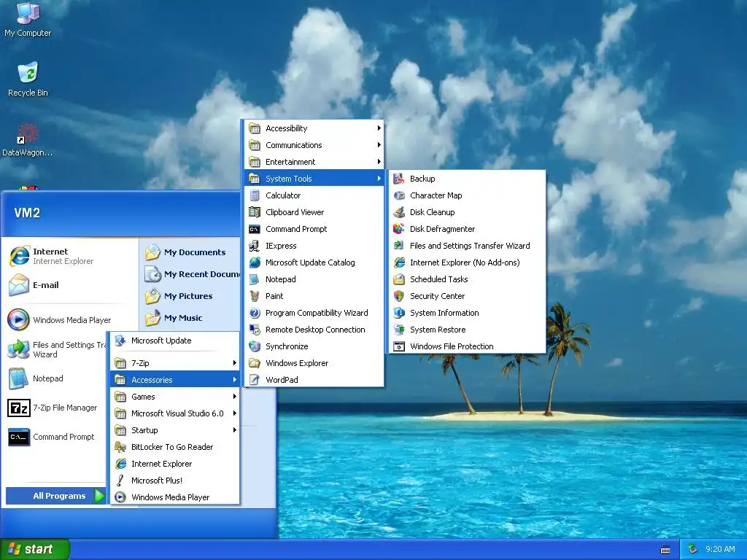Open the Scheduled Tasks icon

point(399,279)
